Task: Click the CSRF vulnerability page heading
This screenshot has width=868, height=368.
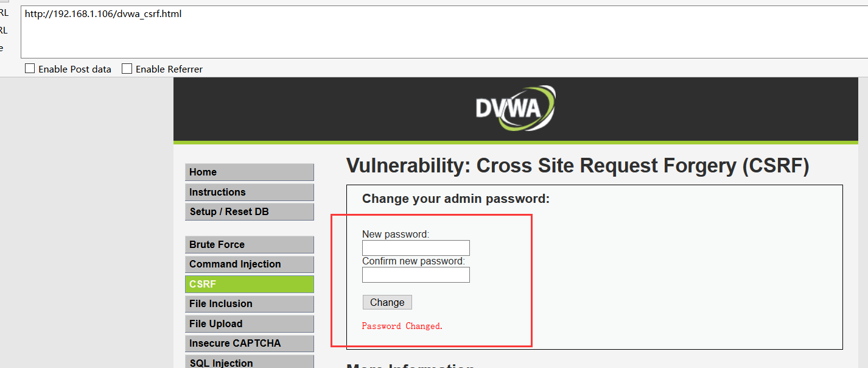Action: (x=578, y=166)
